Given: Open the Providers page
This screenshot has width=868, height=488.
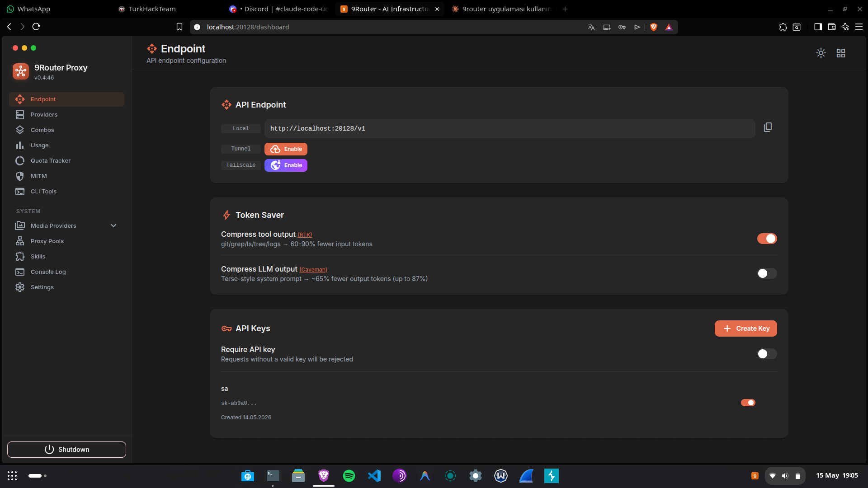Looking at the screenshot, I should click(x=66, y=115).
